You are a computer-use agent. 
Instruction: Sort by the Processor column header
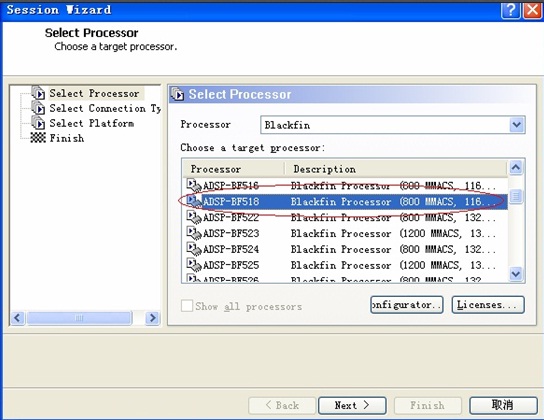[x=233, y=169]
